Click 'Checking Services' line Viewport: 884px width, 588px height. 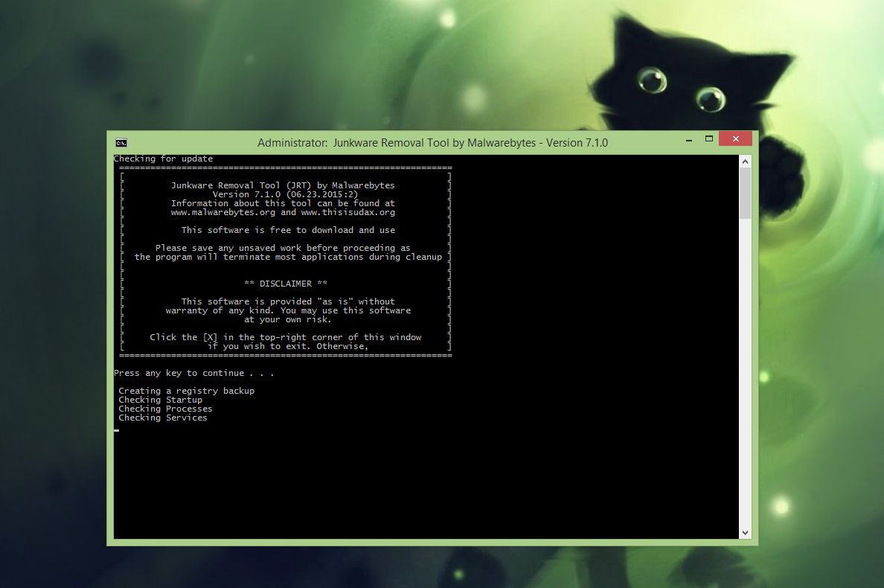(163, 418)
